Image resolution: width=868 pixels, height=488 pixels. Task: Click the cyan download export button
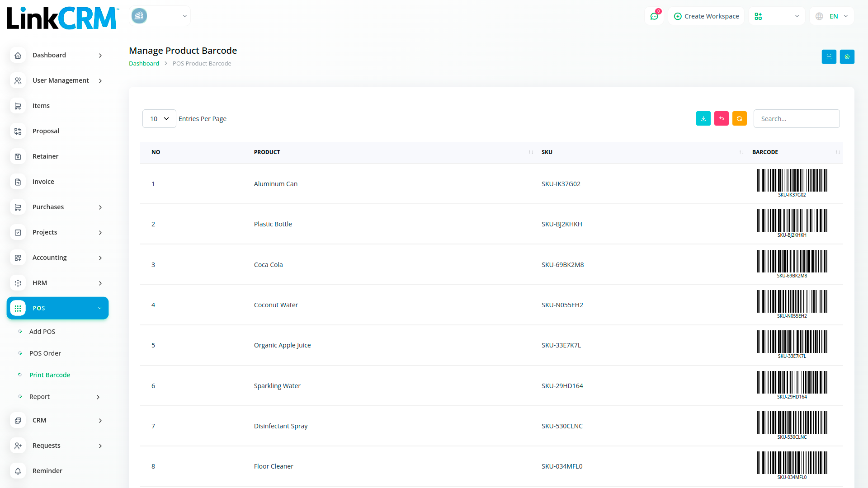click(x=703, y=119)
